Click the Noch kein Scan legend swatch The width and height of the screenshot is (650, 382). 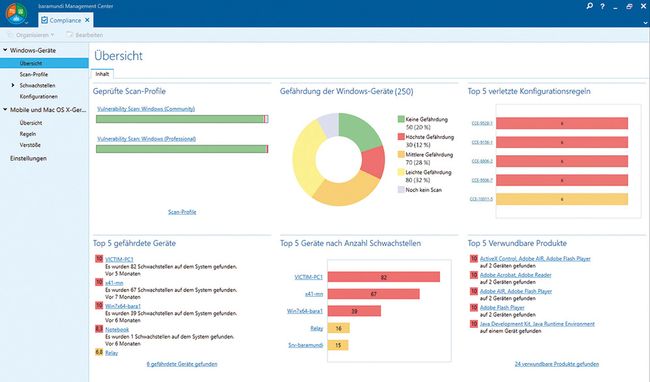(401, 189)
